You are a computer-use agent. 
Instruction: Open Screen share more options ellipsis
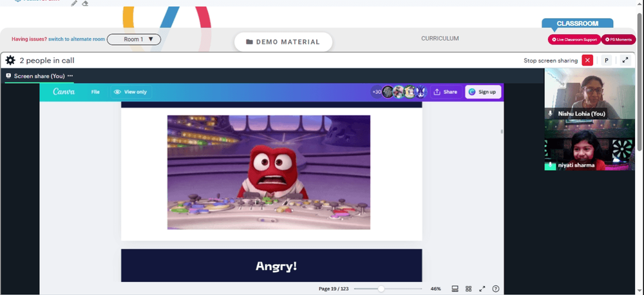coord(70,76)
